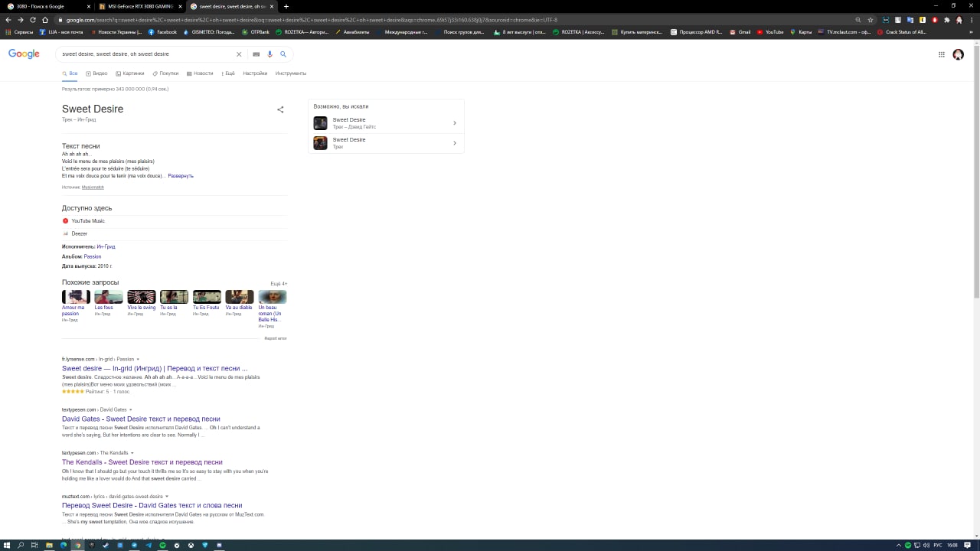Open search Настройки
Image resolution: width=980 pixels, height=551 pixels.
click(255, 73)
